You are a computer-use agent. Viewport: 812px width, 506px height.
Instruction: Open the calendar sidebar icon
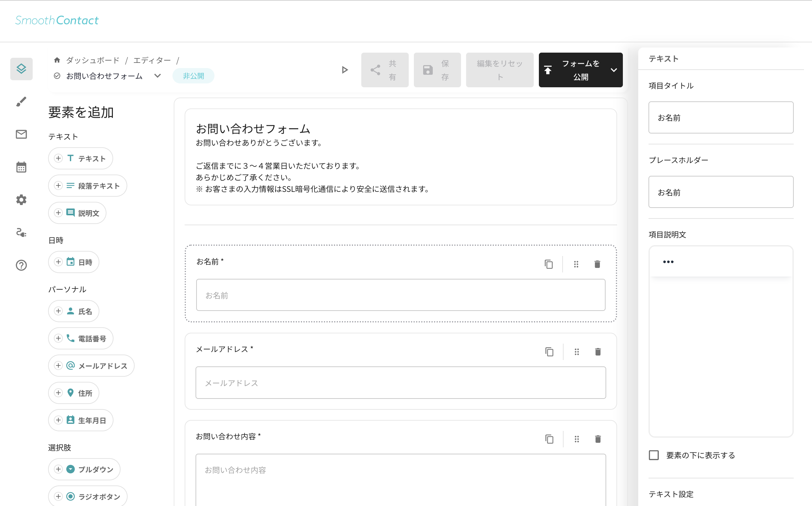click(x=21, y=167)
